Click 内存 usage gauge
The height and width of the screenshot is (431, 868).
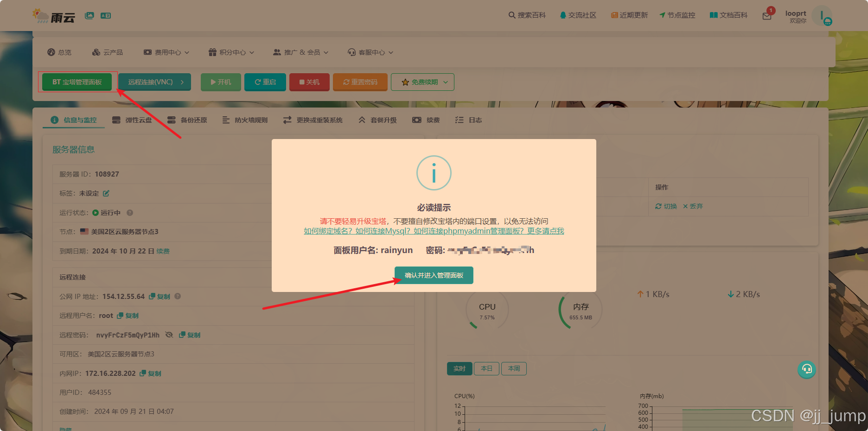(581, 311)
